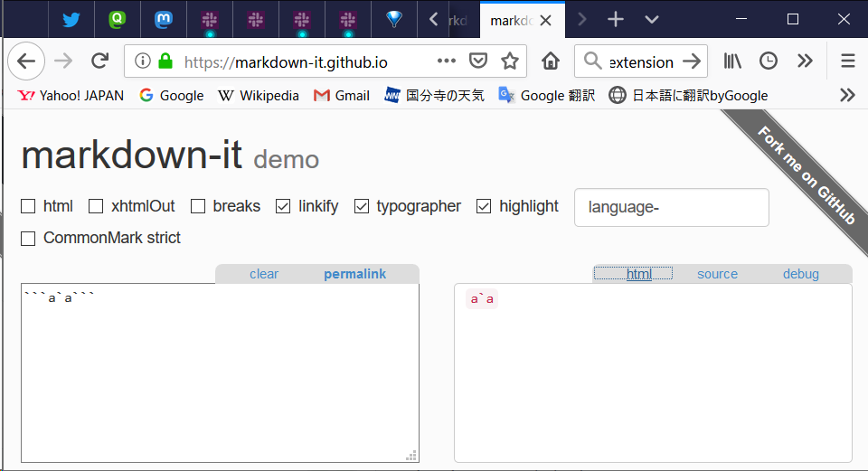The width and height of the screenshot is (868, 471).
Task: Enable CommonMark strict mode
Action: click(x=28, y=239)
